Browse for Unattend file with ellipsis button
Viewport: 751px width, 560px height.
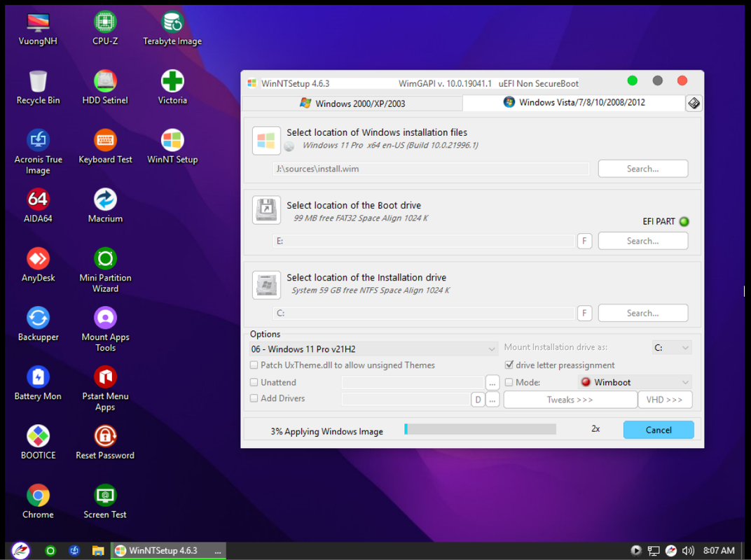pyautogui.click(x=492, y=383)
